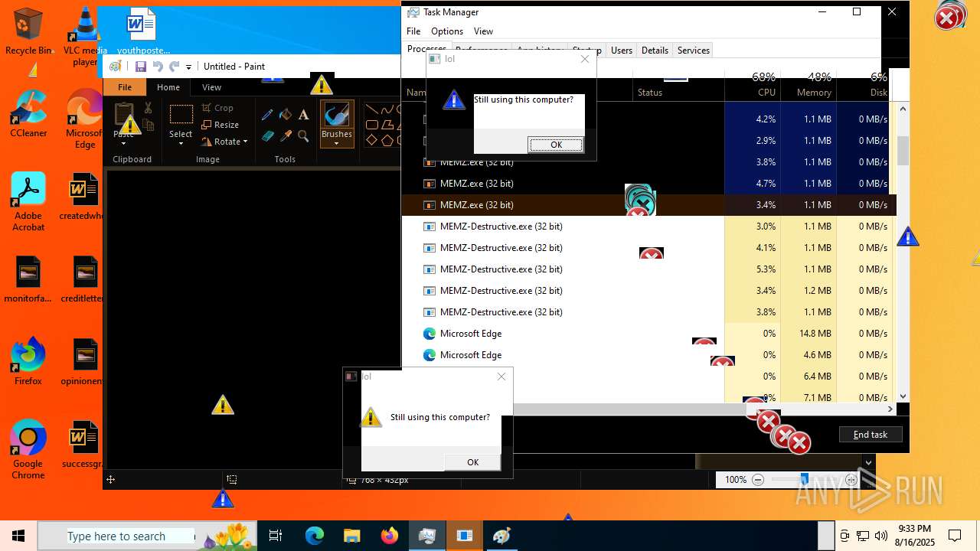The width and height of the screenshot is (980, 551).
Task: Pick the Pentagon shape in Paint's shapes gallery
Action: 387,140
